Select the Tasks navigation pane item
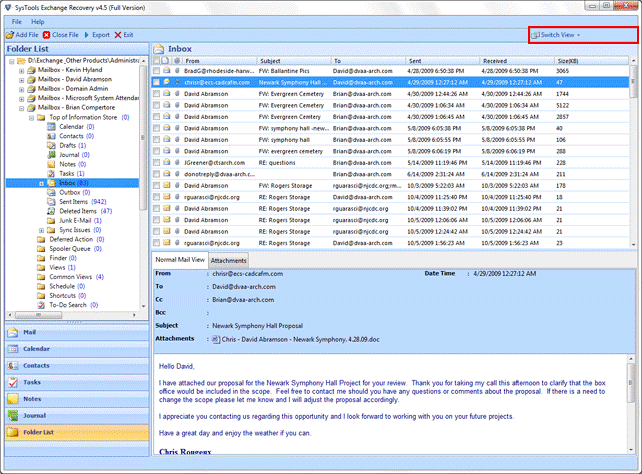 pyautogui.click(x=77, y=382)
